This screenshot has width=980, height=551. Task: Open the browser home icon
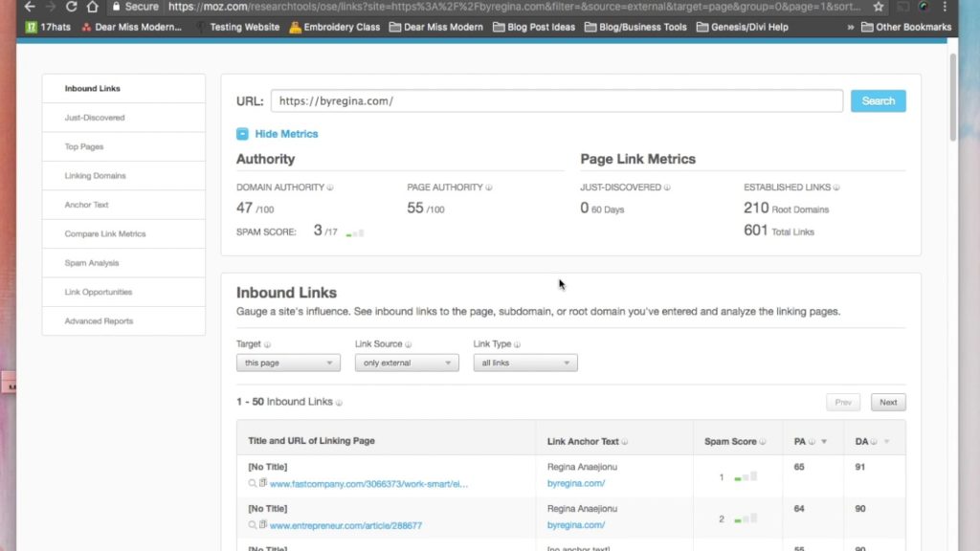tap(93, 7)
